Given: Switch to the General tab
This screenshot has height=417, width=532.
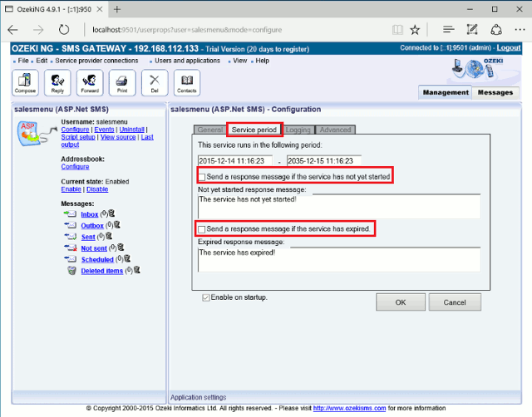Looking at the screenshot, I should (210, 130).
